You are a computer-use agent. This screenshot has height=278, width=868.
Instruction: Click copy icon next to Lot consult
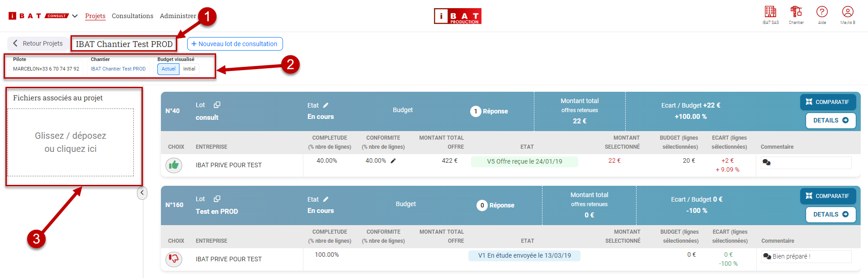[217, 105]
